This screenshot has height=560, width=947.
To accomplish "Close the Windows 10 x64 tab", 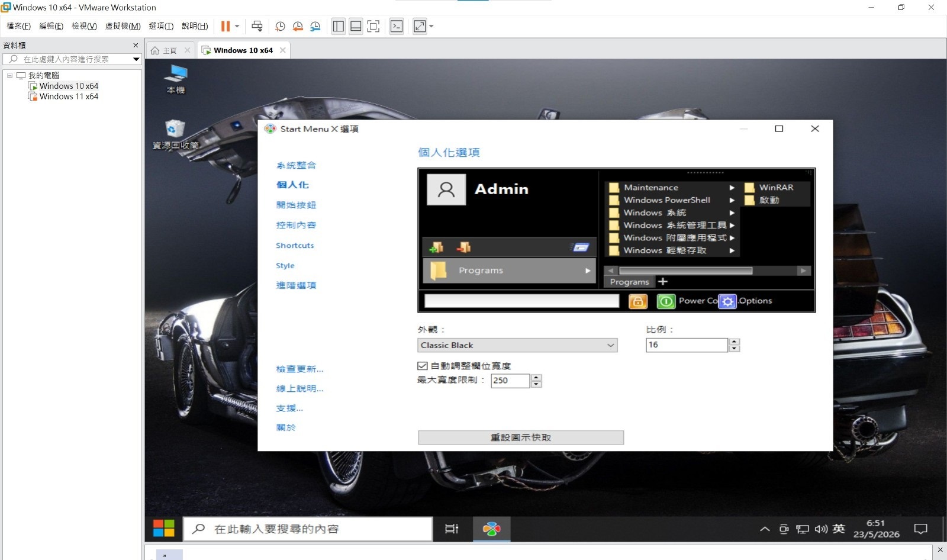I will (x=283, y=50).
